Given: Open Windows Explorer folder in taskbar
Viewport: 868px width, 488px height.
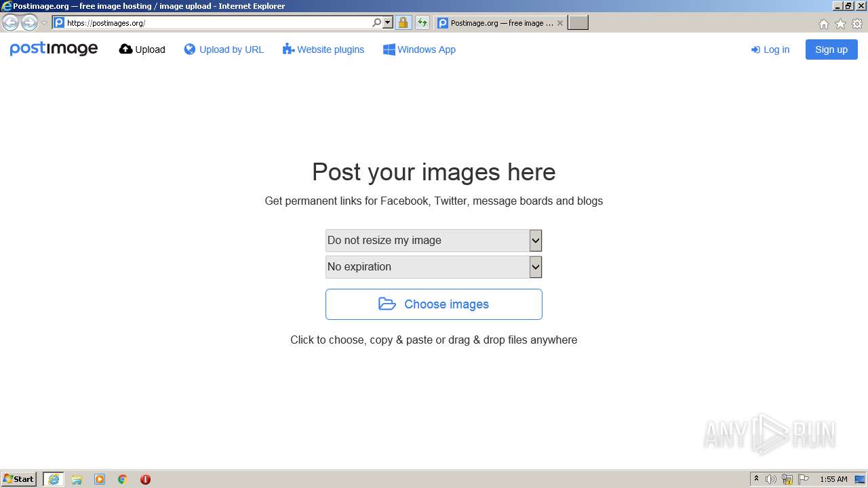Looking at the screenshot, I should (77, 479).
